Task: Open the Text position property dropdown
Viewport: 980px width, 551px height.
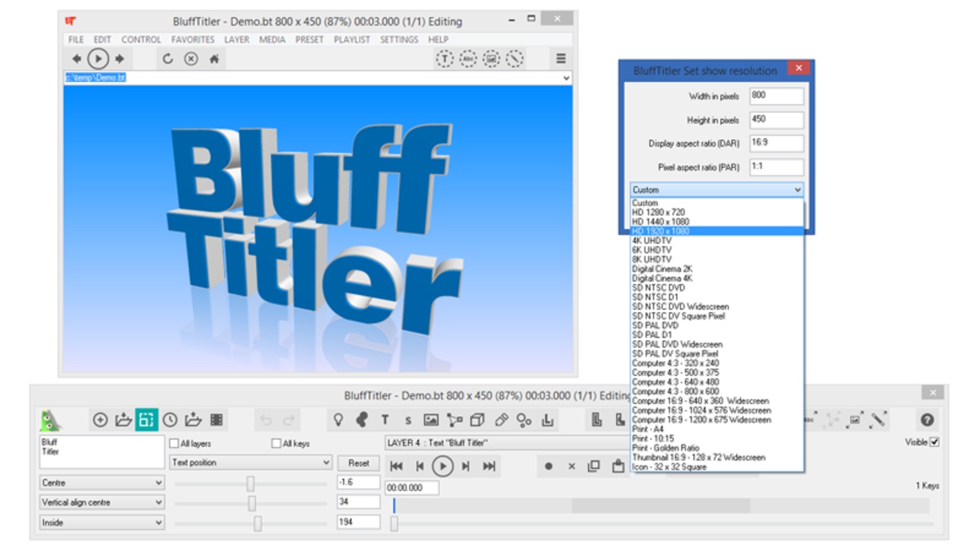Action: tap(251, 463)
